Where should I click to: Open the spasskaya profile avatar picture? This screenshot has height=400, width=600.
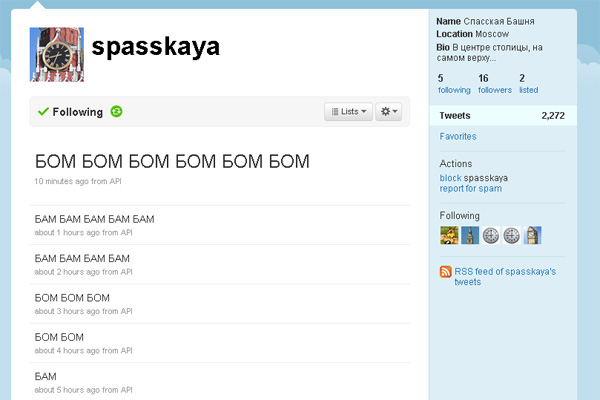(x=57, y=54)
